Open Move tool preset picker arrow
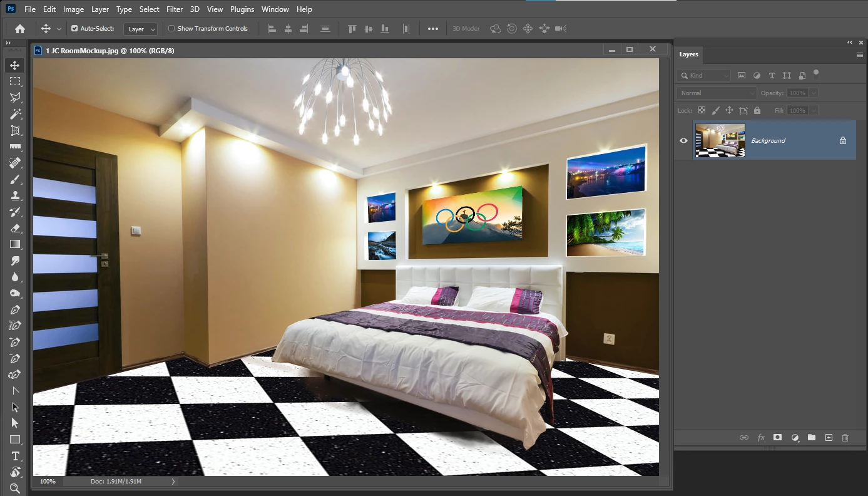The image size is (868, 496). click(59, 29)
